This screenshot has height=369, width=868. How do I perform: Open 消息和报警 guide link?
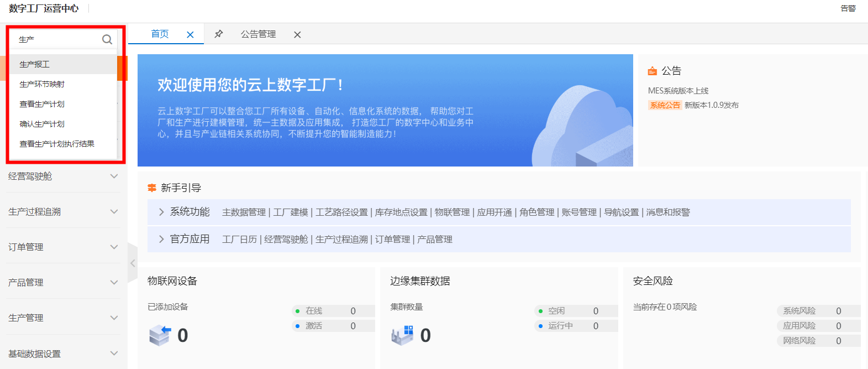click(x=668, y=212)
